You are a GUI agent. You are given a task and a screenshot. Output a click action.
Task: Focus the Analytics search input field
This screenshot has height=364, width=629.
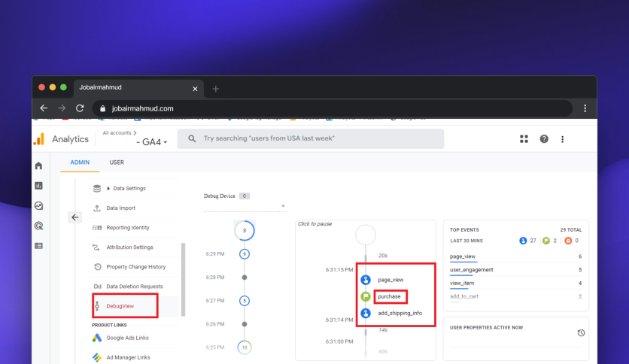click(x=311, y=138)
